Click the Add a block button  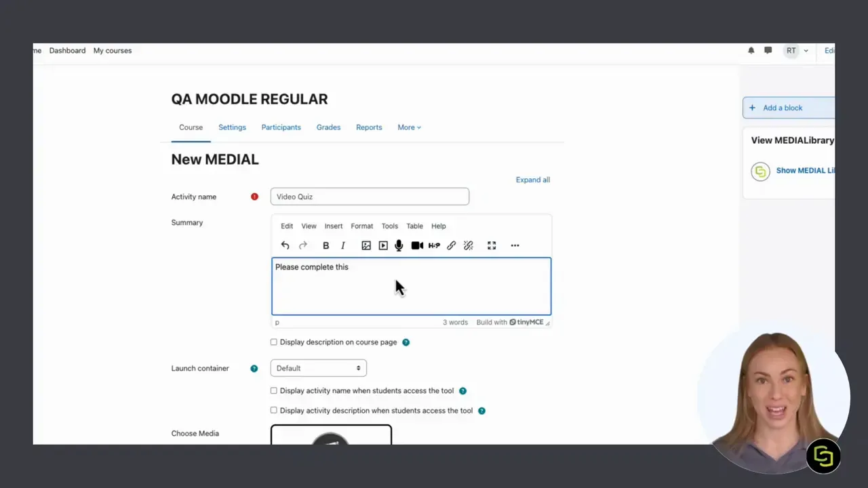pyautogui.click(x=789, y=108)
